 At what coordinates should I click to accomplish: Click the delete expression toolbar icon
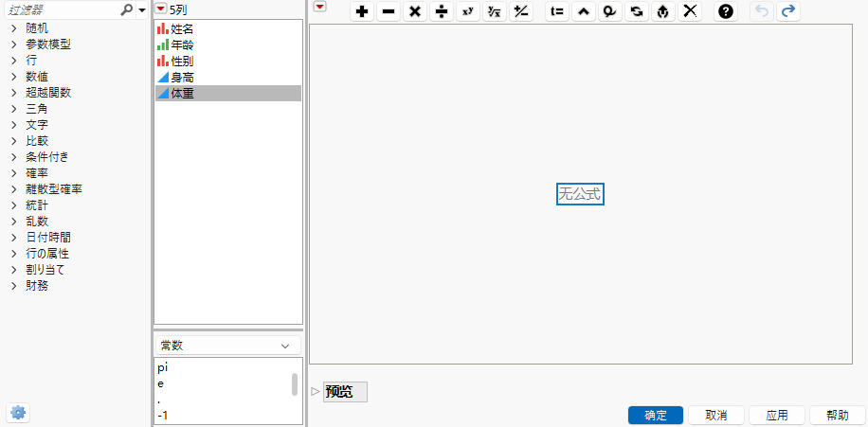610,11
